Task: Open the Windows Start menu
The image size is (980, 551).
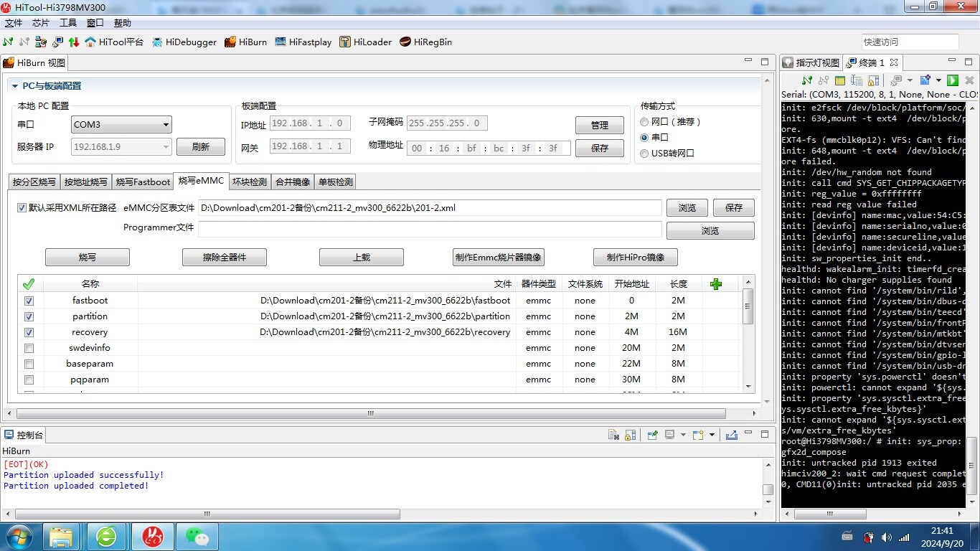Action: pos(18,536)
